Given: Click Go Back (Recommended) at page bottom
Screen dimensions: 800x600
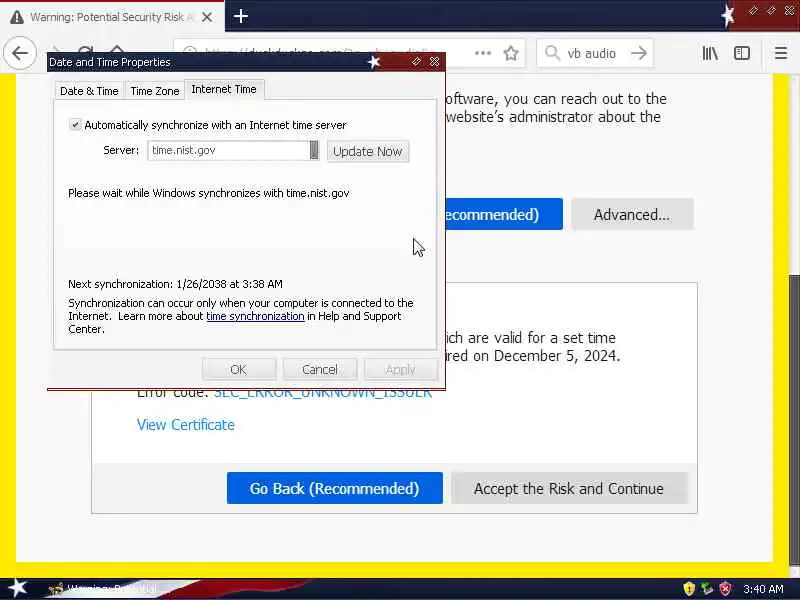Looking at the screenshot, I should pos(335,488).
